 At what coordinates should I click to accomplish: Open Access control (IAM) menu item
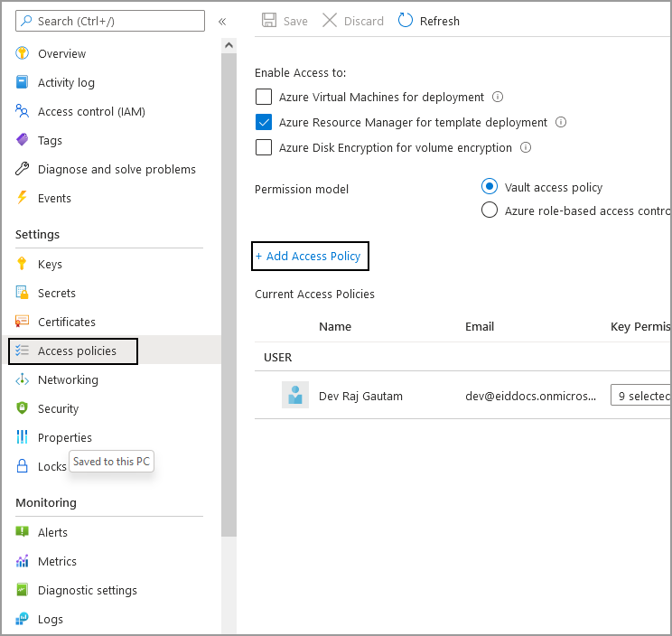coord(91,112)
